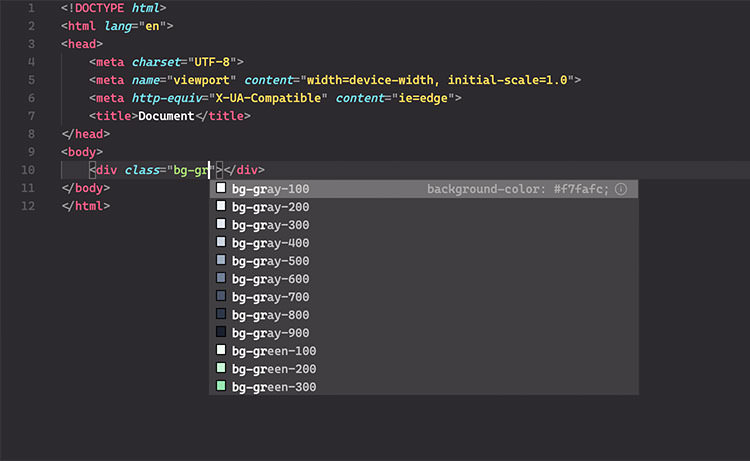Screen dimensions: 750x461
Task: Click the bg-gray-500 color swatch
Action: pos(221,260)
